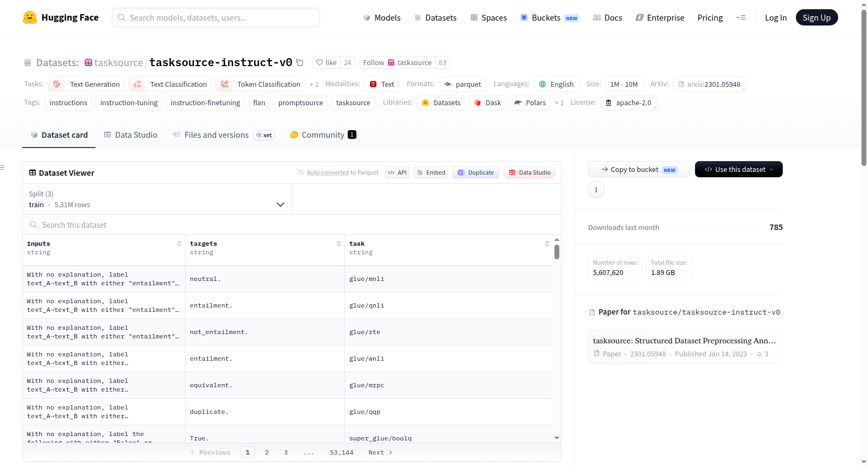Open the arxiv:2301.05948 link
The image size is (868, 467).
[710, 84]
